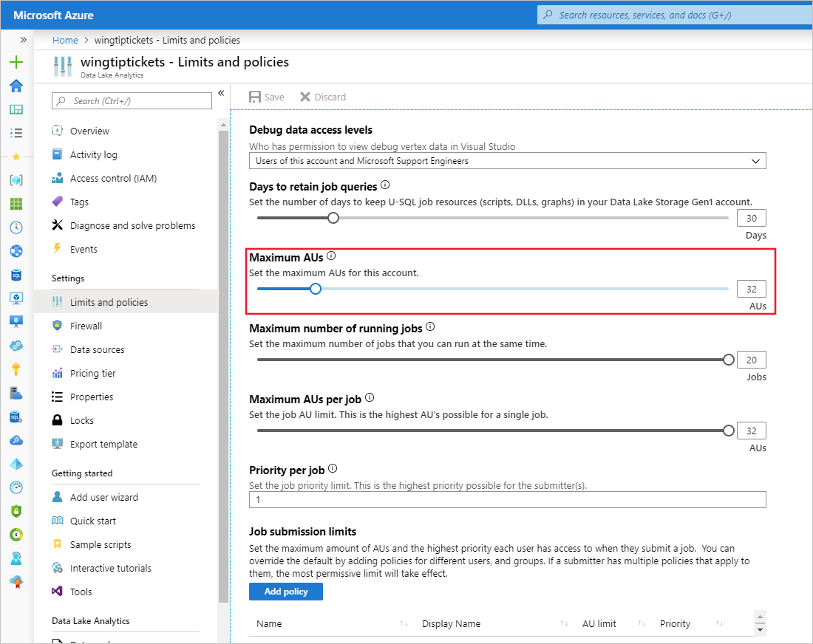This screenshot has width=813, height=644.
Task: Click Maximum number of running jobs slider handle
Action: (729, 360)
